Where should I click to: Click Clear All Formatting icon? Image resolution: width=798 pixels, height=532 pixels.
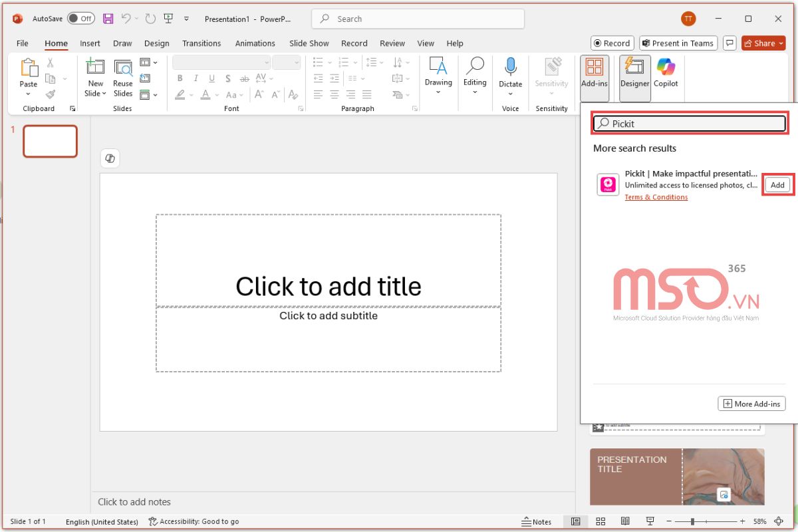click(295, 94)
